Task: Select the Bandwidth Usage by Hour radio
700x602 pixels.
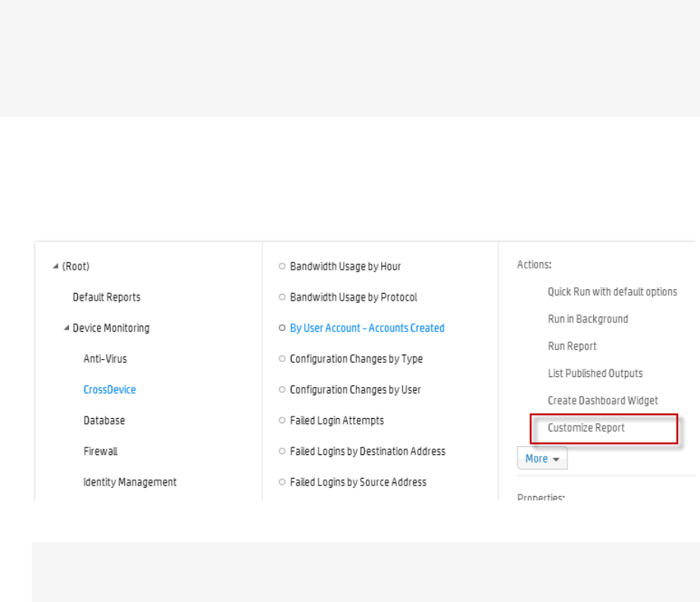Action: pyautogui.click(x=282, y=267)
